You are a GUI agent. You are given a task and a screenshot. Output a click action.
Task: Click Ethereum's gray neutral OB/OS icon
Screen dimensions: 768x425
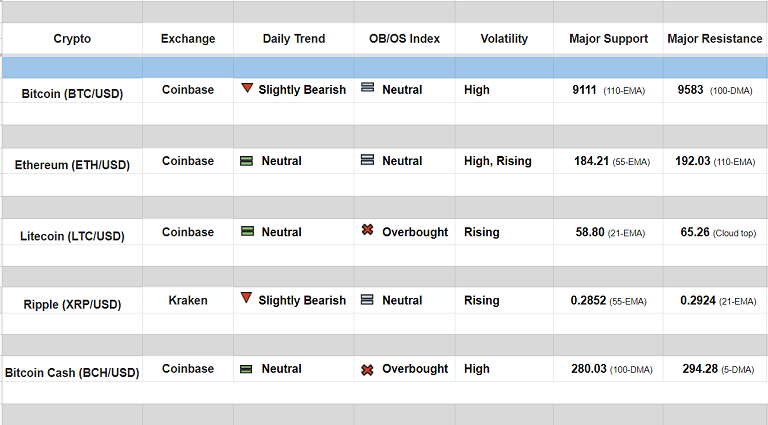367,160
